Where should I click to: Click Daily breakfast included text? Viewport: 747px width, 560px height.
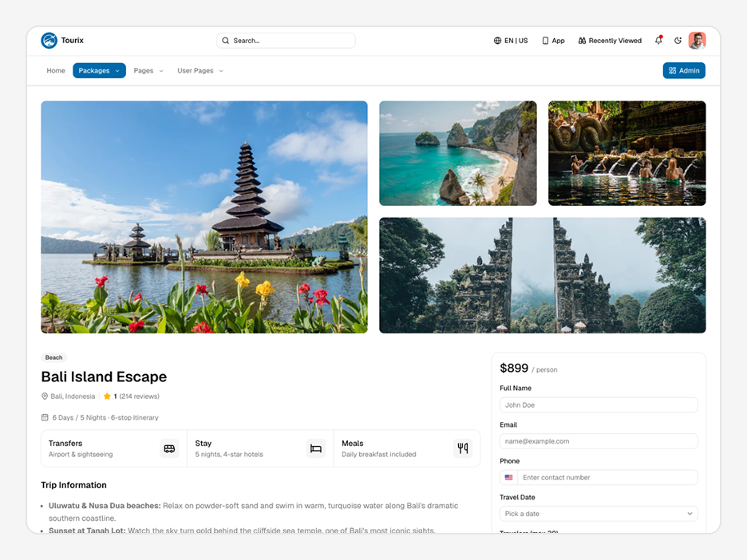click(379, 454)
